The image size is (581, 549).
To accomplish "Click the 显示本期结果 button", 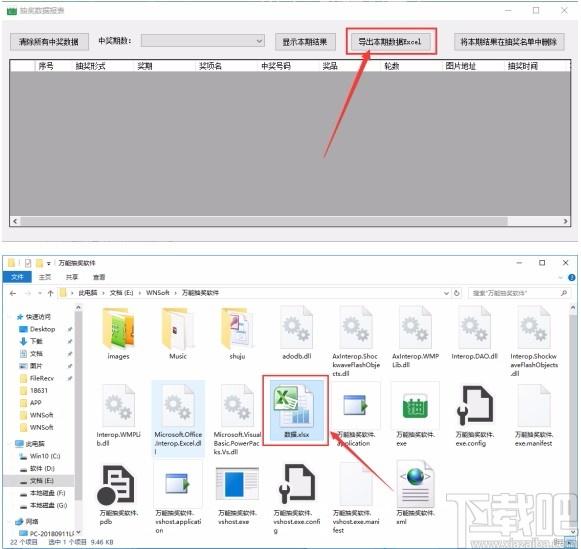I will (305, 41).
